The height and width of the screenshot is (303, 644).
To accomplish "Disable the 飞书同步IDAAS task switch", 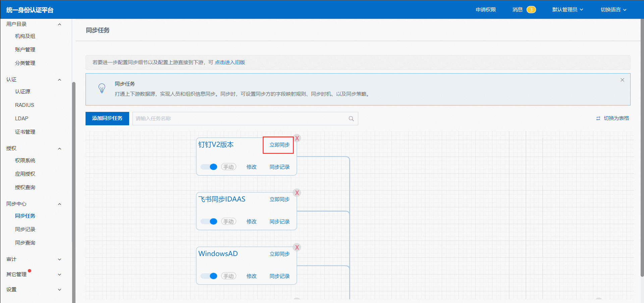I will tap(209, 221).
